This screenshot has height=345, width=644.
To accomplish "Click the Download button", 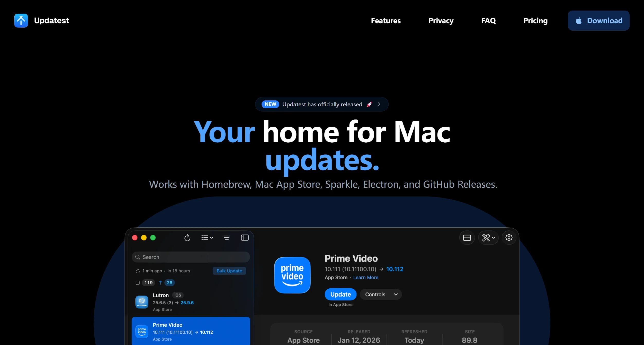I will point(598,21).
